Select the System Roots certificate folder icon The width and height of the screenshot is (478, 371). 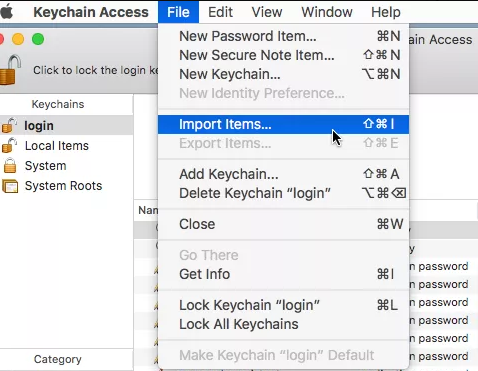[x=10, y=186]
